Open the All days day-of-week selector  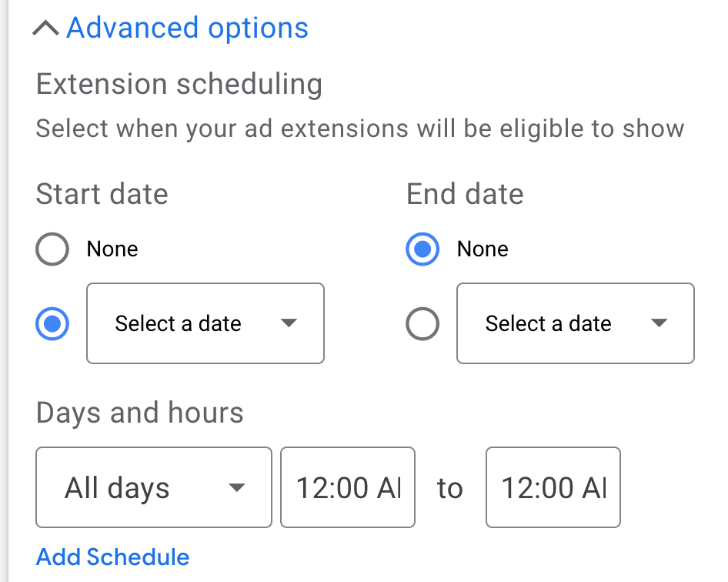(153, 487)
